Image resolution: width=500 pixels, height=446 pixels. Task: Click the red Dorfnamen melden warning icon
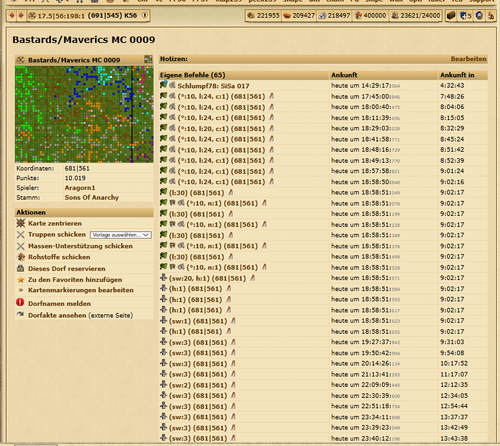pyautogui.click(x=20, y=303)
